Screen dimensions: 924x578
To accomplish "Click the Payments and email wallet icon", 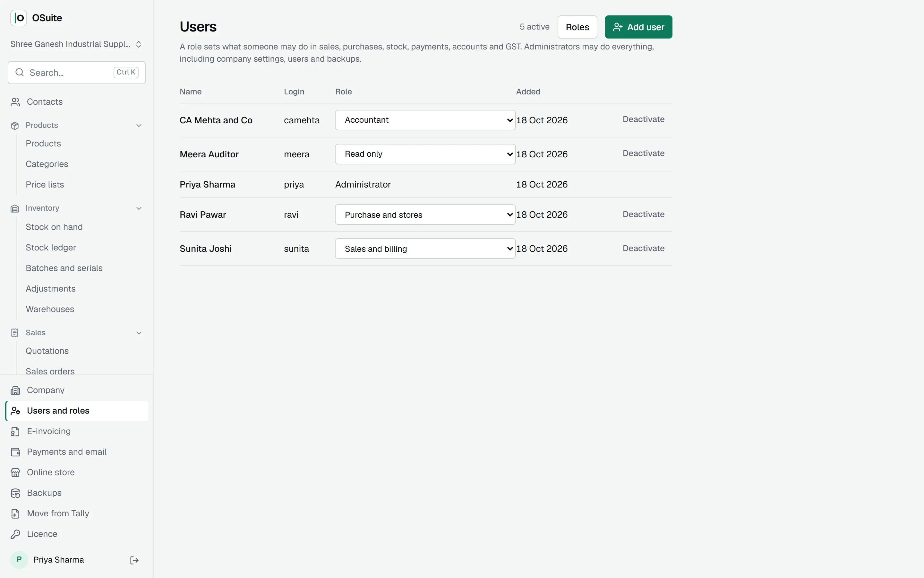I will [x=15, y=452].
